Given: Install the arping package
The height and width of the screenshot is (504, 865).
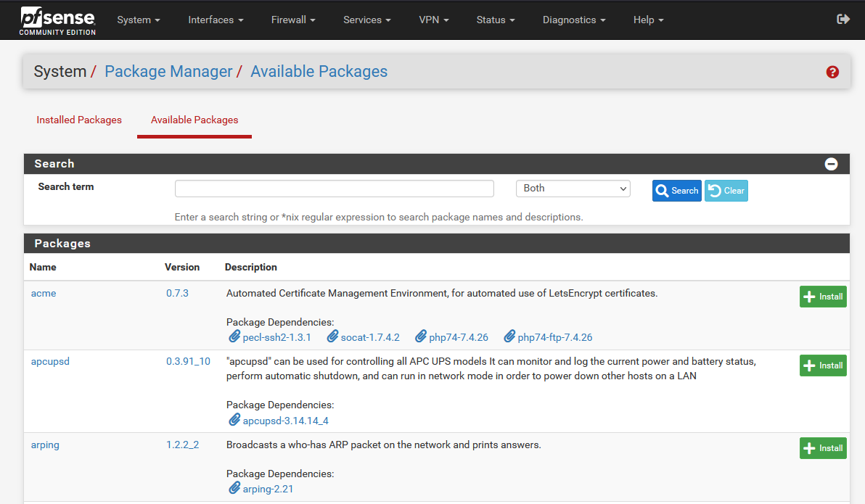Looking at the screenshot, I should pos(822,448).
